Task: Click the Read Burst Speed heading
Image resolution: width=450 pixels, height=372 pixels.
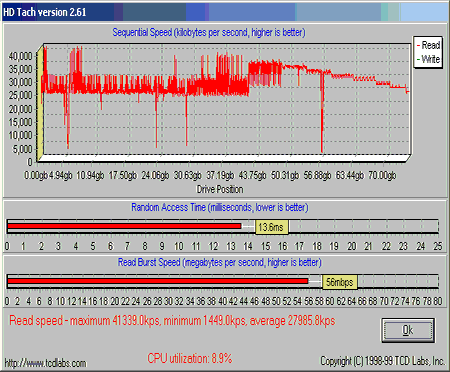Action: (x=220, y=262)
